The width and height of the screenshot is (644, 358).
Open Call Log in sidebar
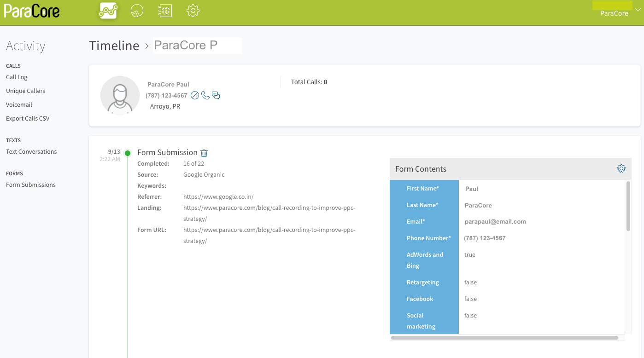click(17, 77)
